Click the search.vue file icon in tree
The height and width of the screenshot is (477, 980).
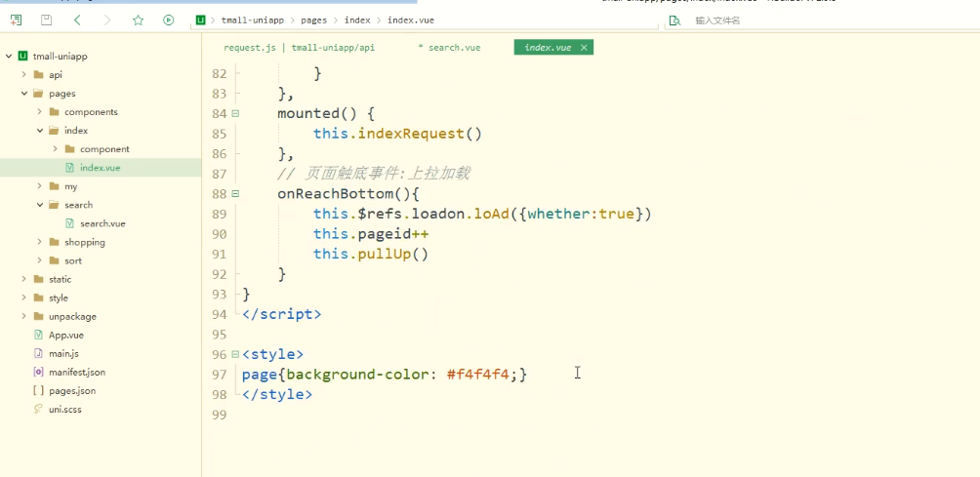69,223
